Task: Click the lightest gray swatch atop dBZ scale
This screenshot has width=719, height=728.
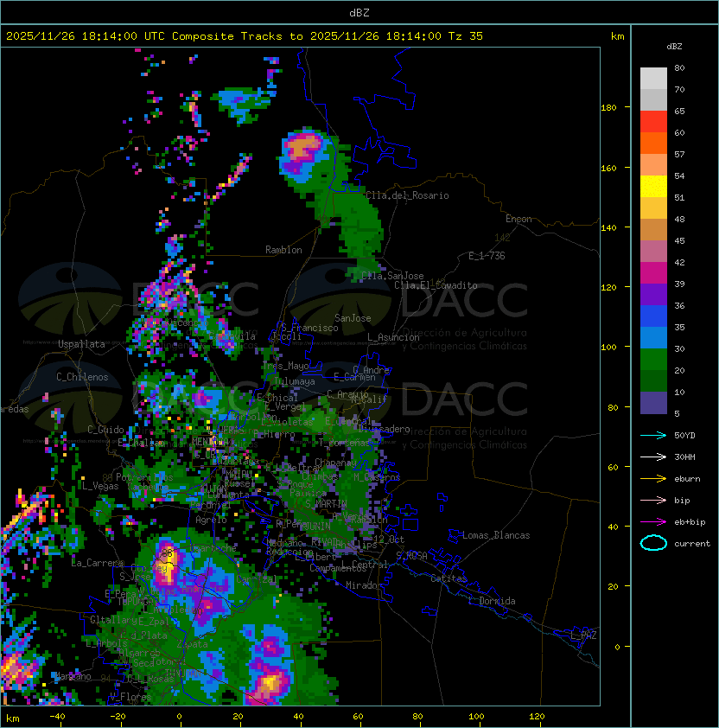Action: tap(653, 78)
